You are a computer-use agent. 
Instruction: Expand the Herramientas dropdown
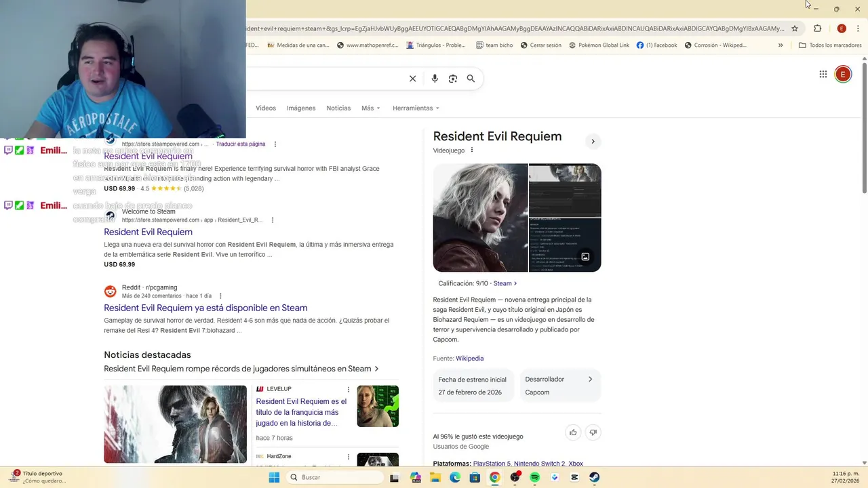(x=416, y=108)
